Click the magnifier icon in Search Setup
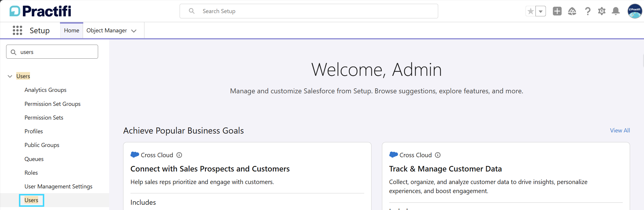The image size is (644, 210). pyautogui.click(x=192, y=11)
